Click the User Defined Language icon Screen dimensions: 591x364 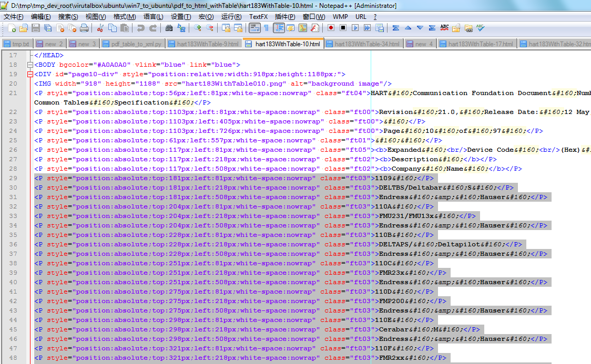pyautogui.click(x=290, y=28)
